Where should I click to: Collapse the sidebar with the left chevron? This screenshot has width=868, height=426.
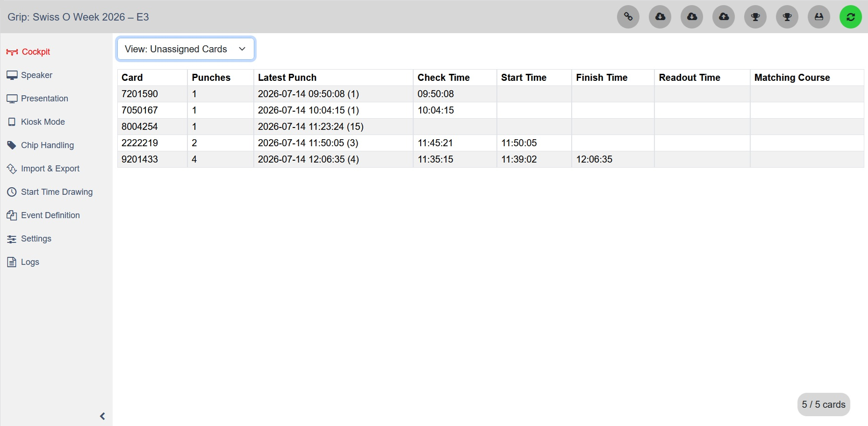click(102, 416)
